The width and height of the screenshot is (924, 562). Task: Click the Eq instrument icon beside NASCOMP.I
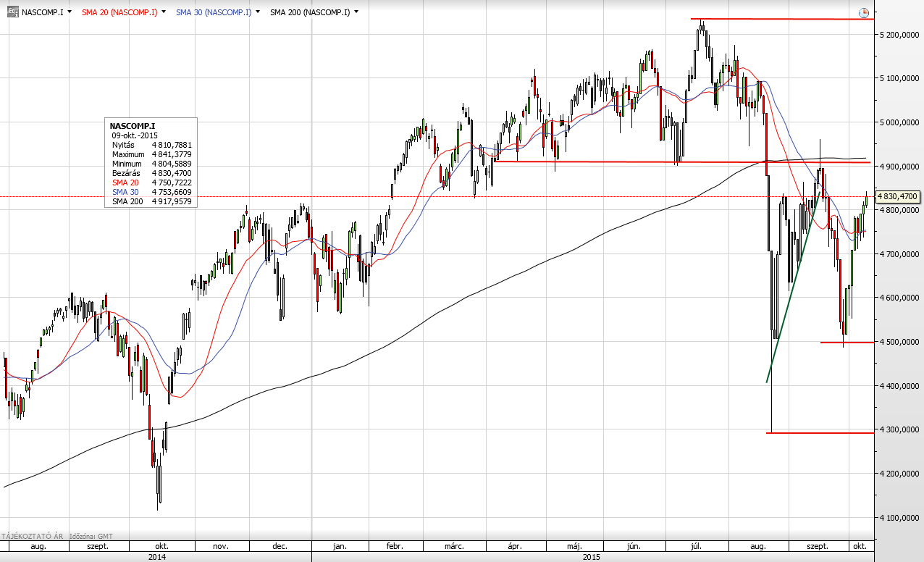pos(12,12)
